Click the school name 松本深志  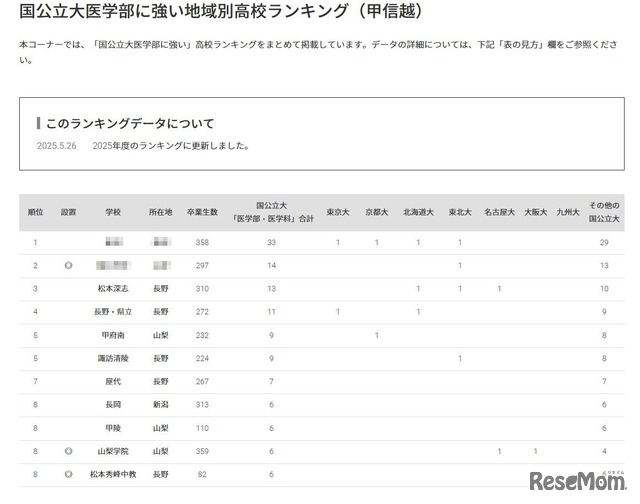pyautogui.click(x=113, y=289)
